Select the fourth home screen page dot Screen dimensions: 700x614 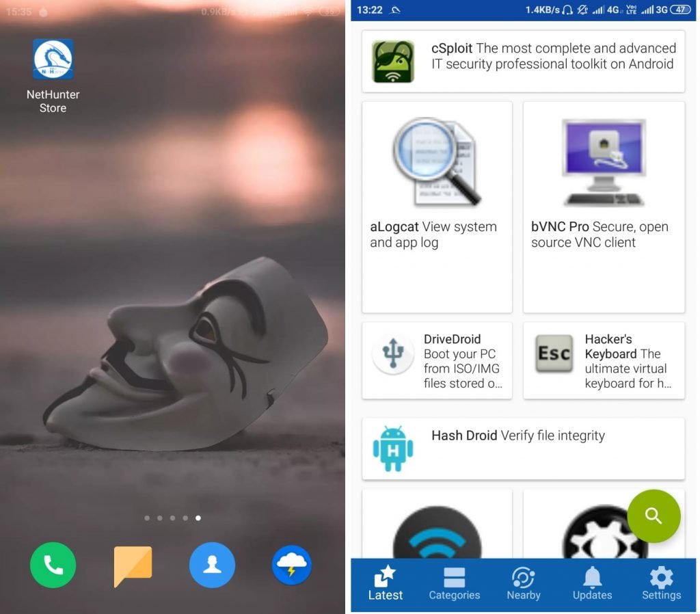click(185, 518)
